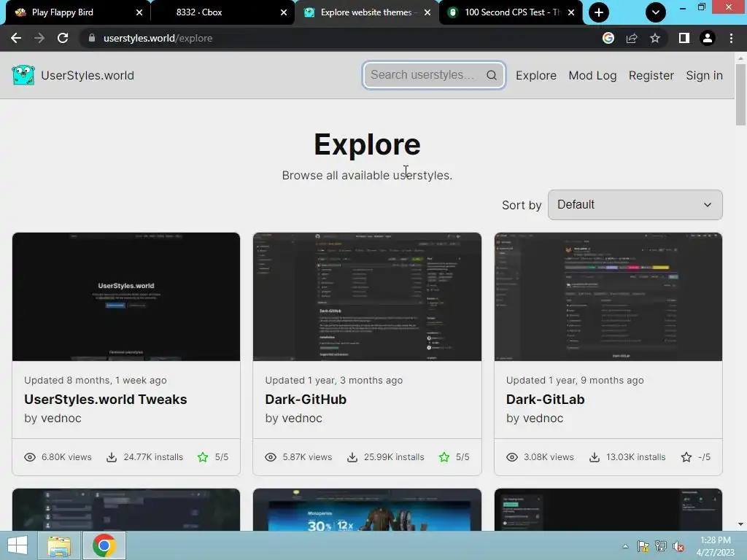
Task: Open the Explore nav link
Action: coord(536,75)
